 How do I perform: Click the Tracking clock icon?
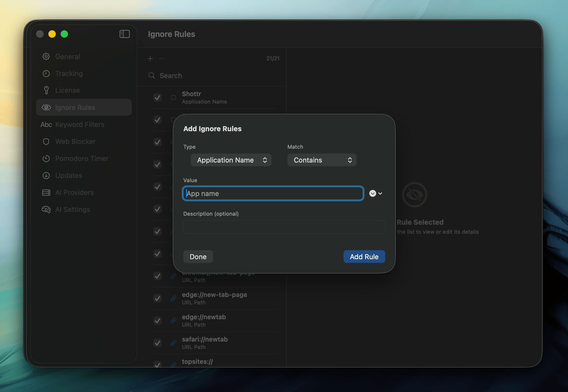46,74
